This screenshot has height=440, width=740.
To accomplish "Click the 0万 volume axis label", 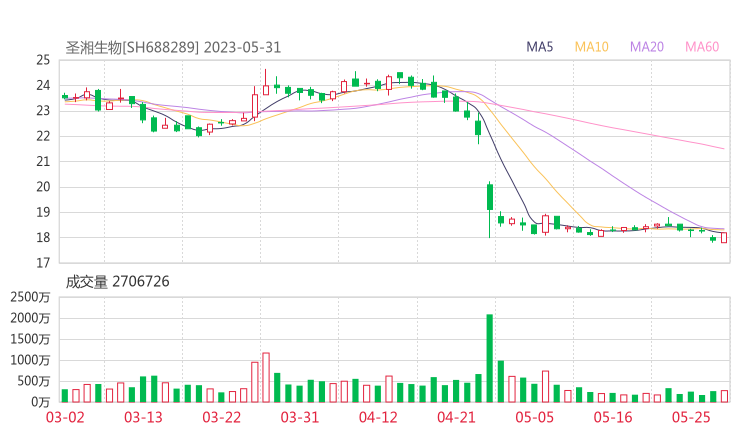I will pos(41,402).
